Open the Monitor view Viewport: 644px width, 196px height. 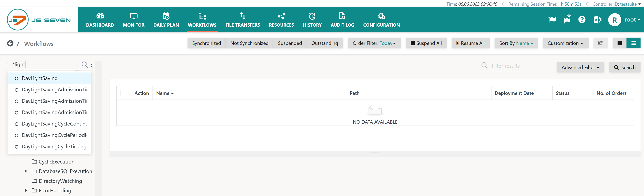[134, 20]
